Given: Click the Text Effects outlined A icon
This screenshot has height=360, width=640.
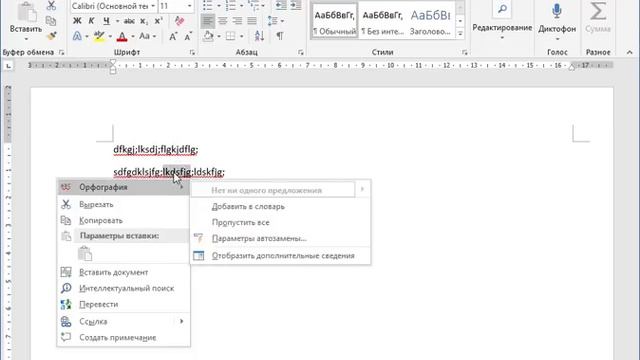Looking at the screenshot, I should (77, 36).
